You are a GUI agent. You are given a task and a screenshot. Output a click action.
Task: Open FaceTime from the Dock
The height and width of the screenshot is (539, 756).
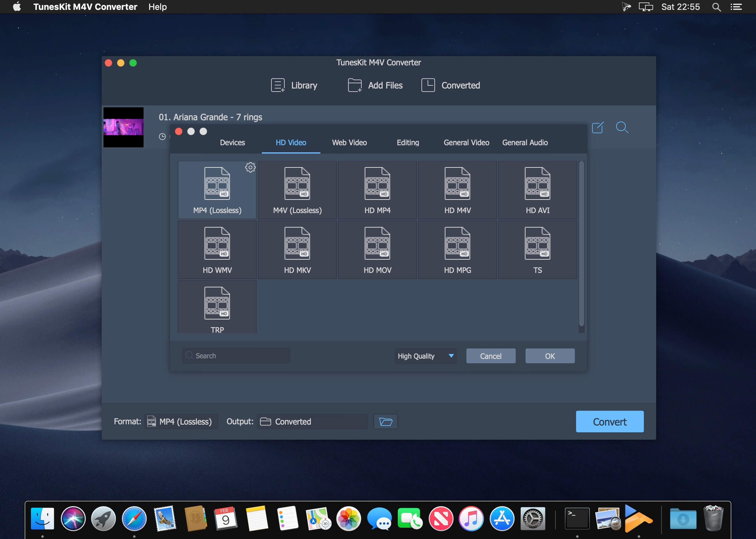410,518
